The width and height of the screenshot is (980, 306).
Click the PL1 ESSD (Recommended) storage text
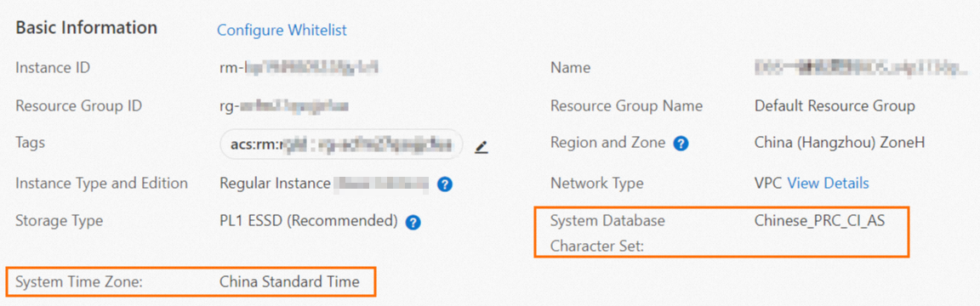click(x=309, y=221)
